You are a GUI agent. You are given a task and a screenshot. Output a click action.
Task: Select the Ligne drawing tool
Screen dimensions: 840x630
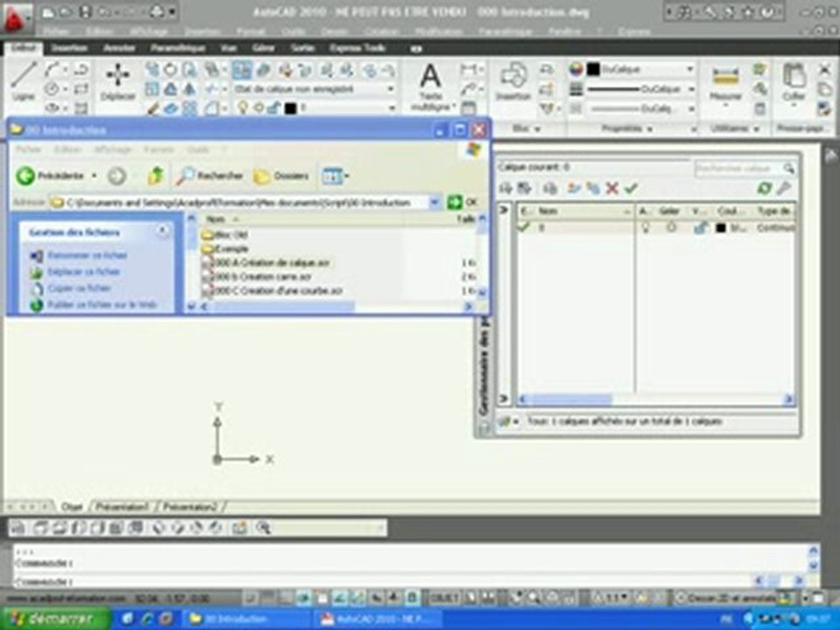click(24, 80)
